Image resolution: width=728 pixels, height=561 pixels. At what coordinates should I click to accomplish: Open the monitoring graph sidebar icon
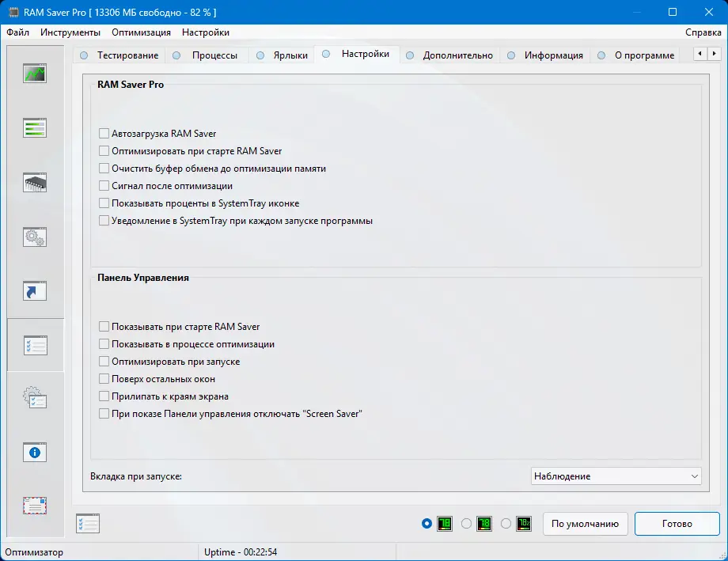click(35, 74)
